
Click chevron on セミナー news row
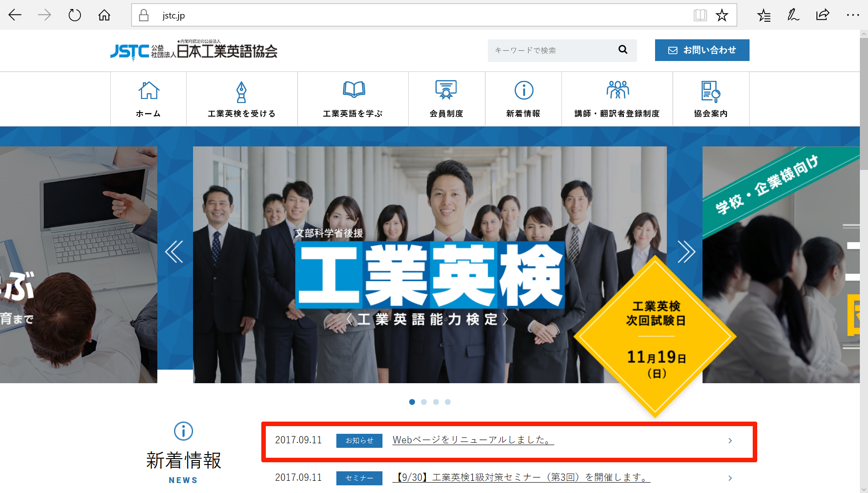coord(730,478)
